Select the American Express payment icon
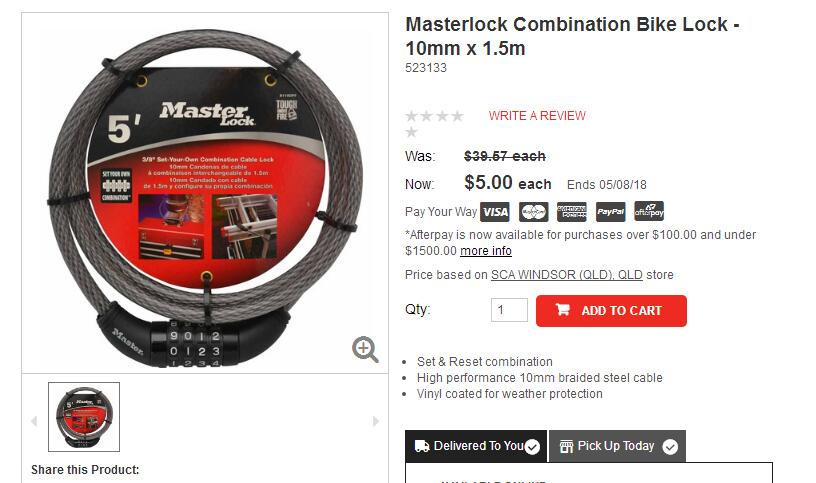 tap(572, 212)
